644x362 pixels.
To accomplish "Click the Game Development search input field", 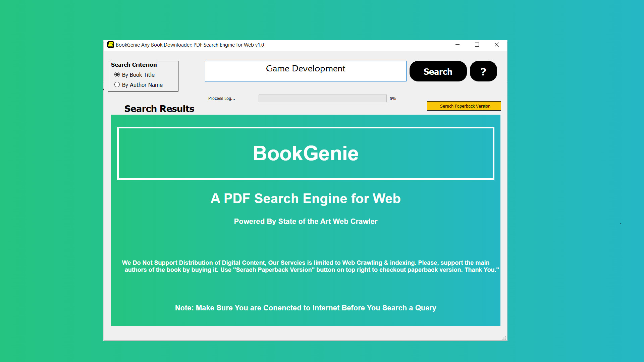I will point(306,71).
